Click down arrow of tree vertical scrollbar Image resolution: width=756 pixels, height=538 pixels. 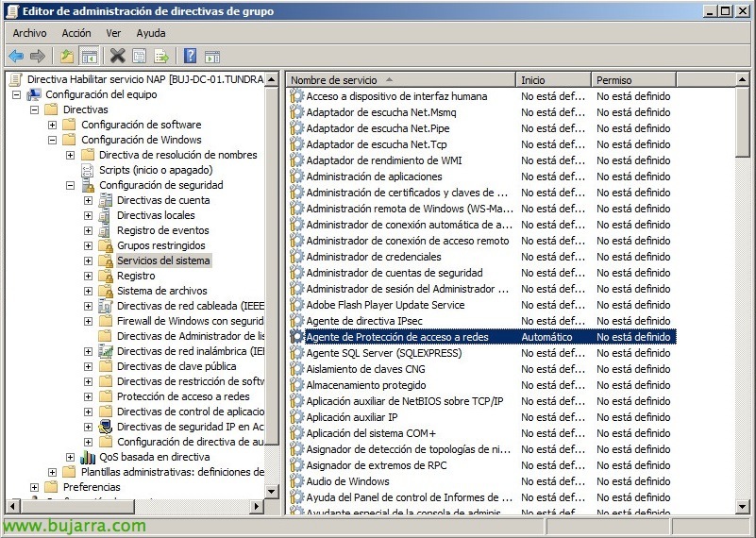tap(272, 492)
